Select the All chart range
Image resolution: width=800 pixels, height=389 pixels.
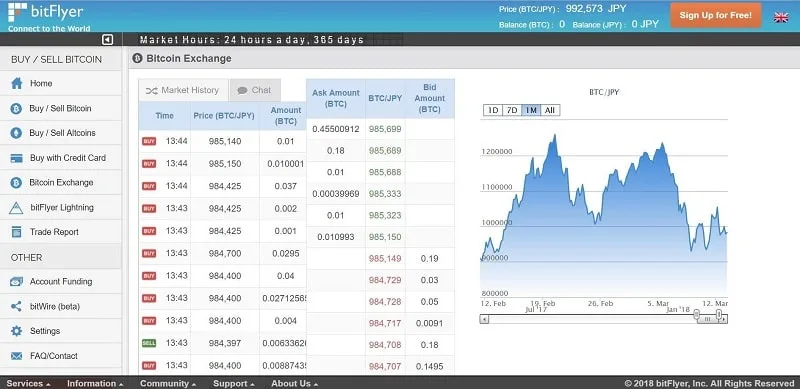[550, 110]
